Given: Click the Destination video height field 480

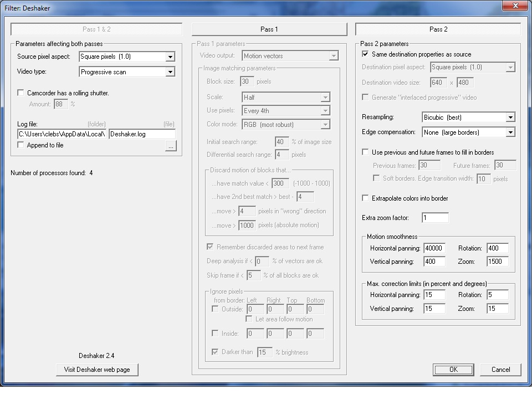Looking at the screenshot, I should (x=465, y=82).
